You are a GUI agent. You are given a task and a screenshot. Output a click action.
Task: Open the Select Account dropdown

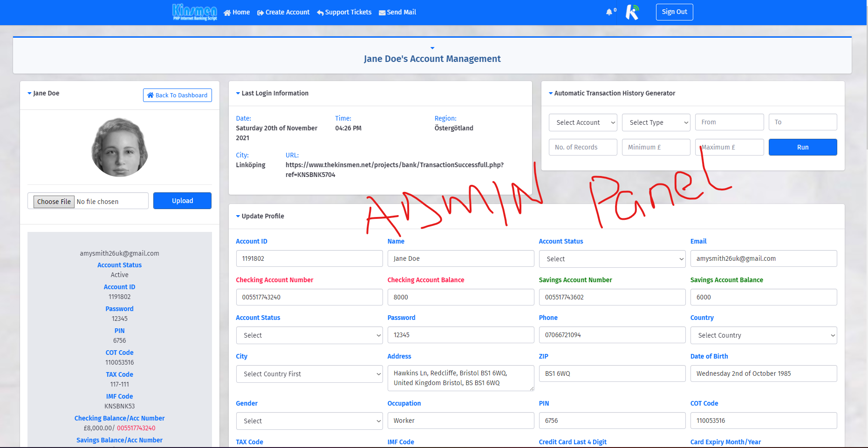pos(583,122)
